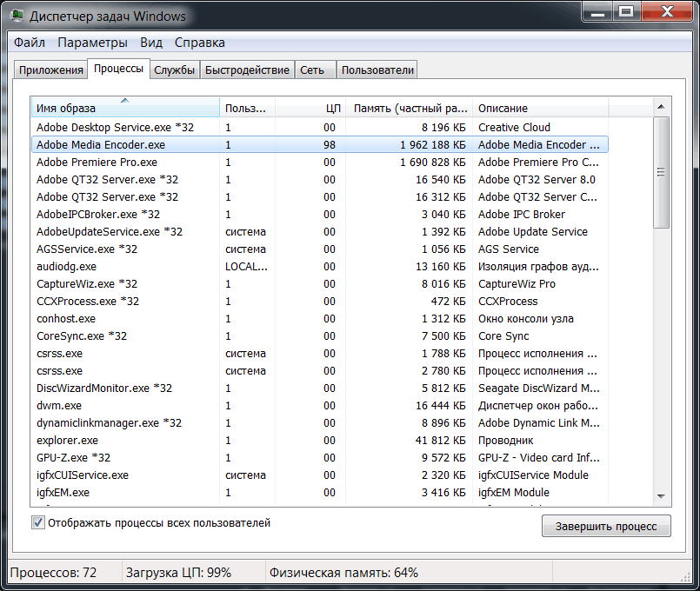Click the 1 690 828 КБ memory value
The image size is (700, 591).
click(432, 162)
